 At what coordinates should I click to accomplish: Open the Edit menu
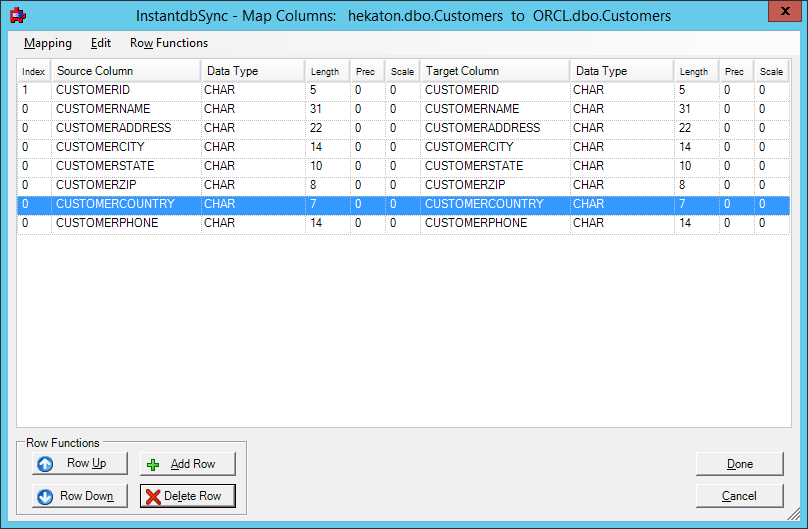101,43
